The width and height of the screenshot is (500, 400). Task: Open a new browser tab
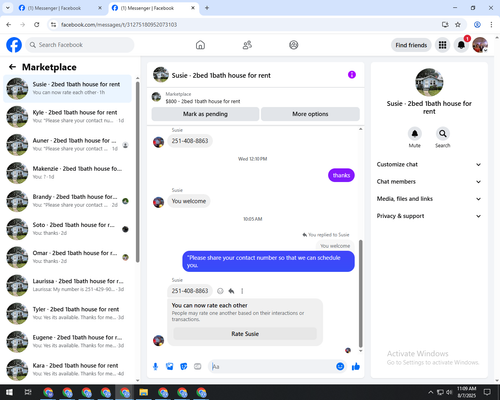[x=207, y=8]
